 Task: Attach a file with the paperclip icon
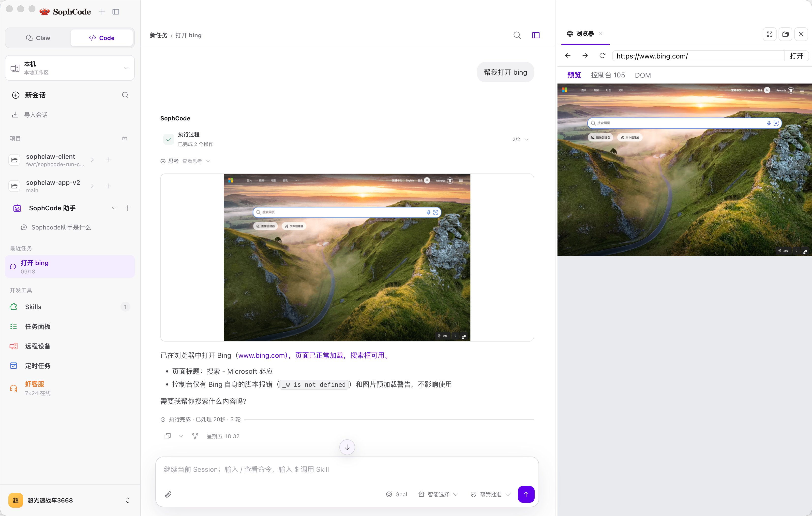point(168,494)
